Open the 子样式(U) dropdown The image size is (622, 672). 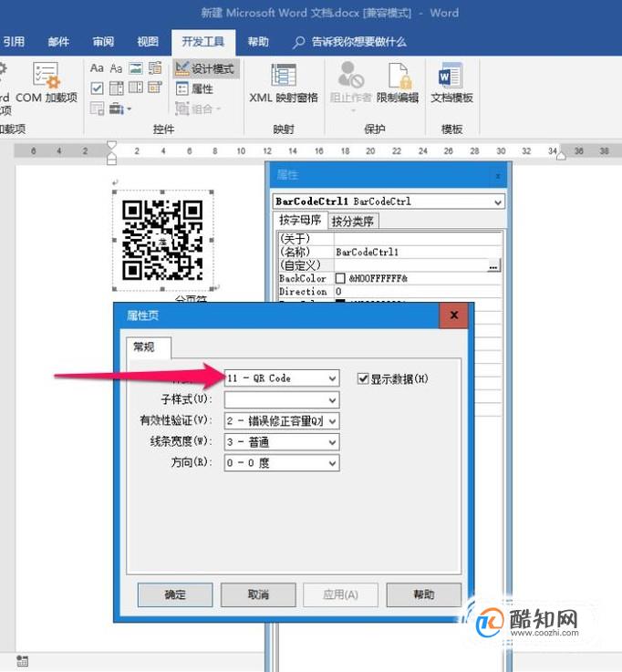[x=282, y=400]
